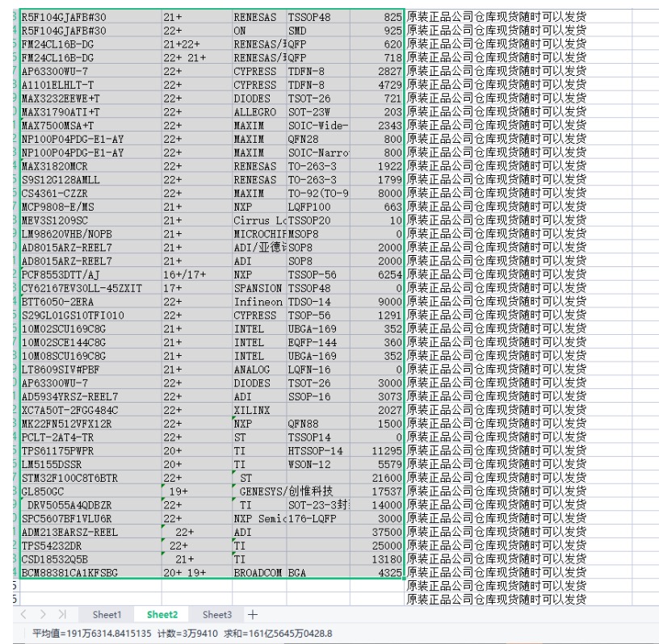Click cell SPC5607BF1VLU6R
Image resolution: width=659 pixels, height=644 pixels.
(90, 519)
